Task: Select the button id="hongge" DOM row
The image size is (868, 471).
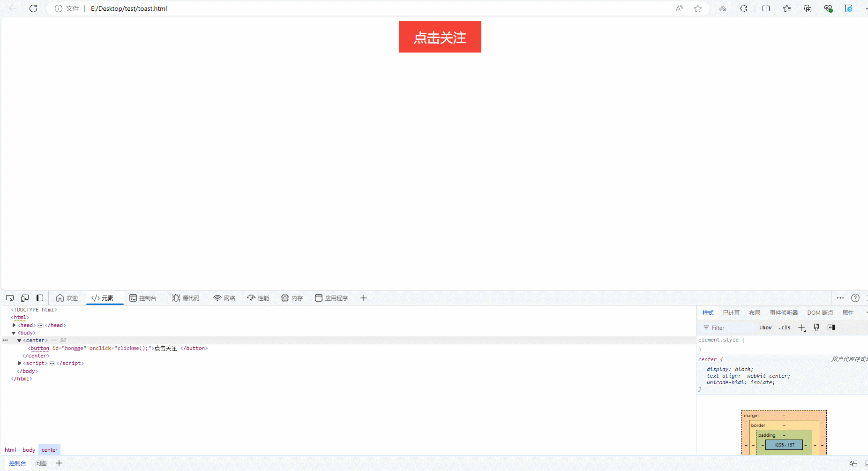Action: click(118, 348)
